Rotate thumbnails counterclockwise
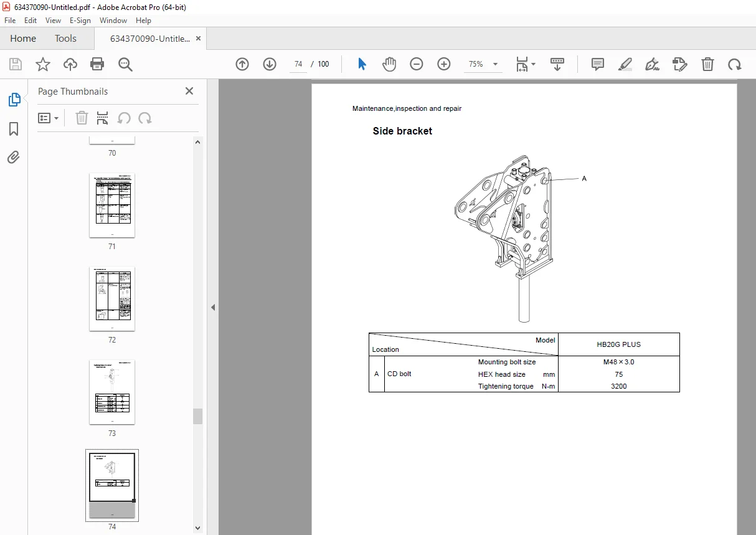 124,118
